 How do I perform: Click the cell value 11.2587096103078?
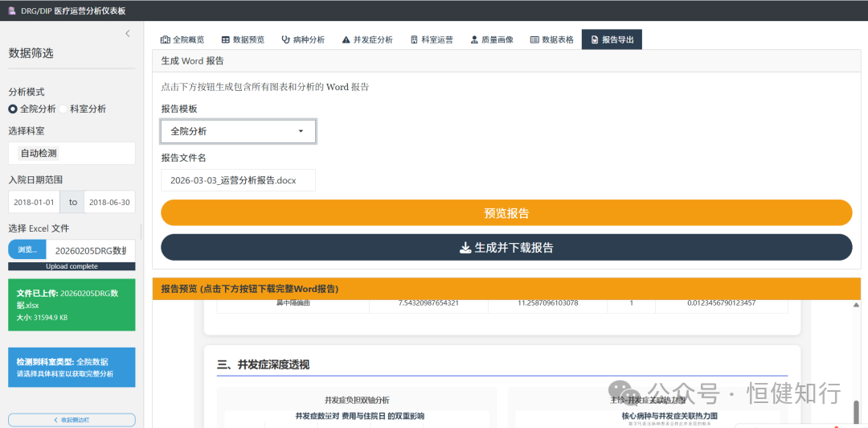coord(547,302)
